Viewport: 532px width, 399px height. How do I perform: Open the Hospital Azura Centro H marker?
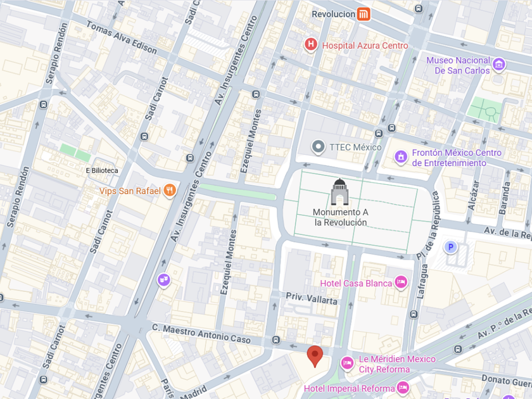coord(310,45)
